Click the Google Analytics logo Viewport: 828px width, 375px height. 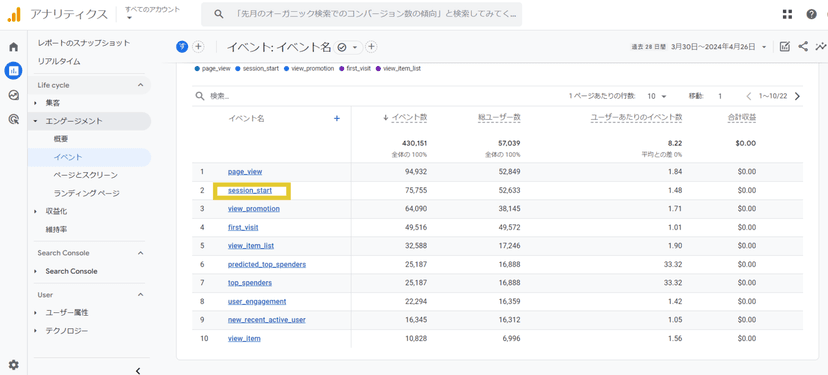pyautogui.click(x=14, y=14)
